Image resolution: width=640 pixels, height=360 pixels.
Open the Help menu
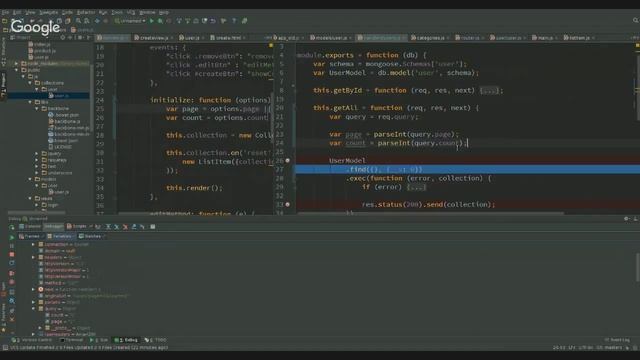point(164,13)
